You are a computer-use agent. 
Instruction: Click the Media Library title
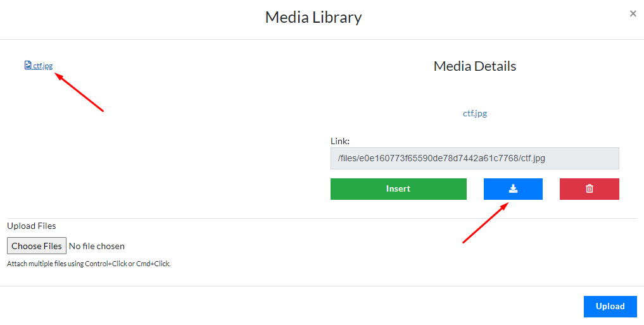pos(313,17)
